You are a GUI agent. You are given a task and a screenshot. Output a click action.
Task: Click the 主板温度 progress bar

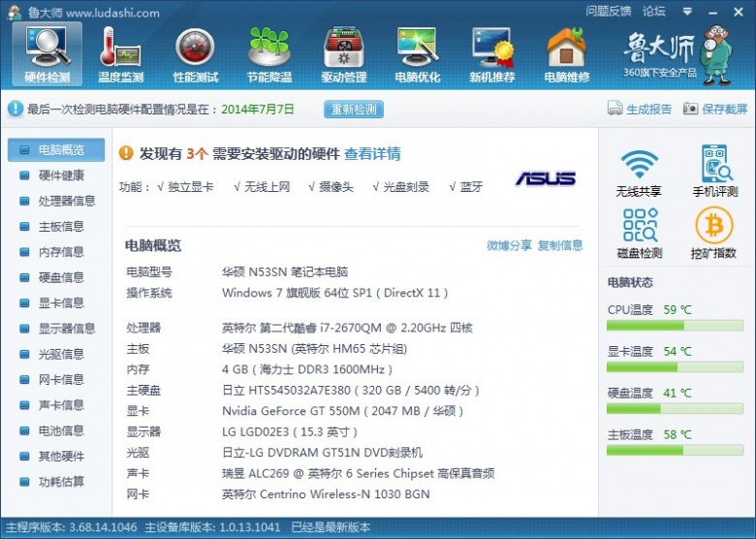675,450
